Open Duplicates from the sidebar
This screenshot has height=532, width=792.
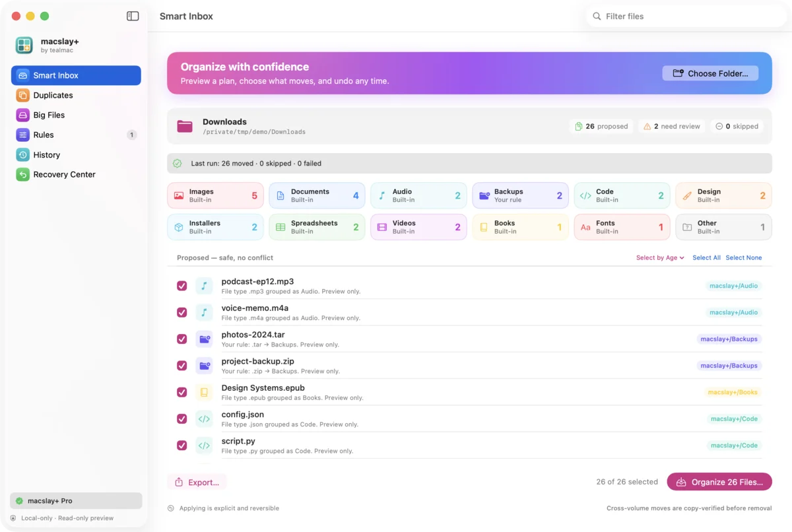pyautogui.click(x=76, y=95)
